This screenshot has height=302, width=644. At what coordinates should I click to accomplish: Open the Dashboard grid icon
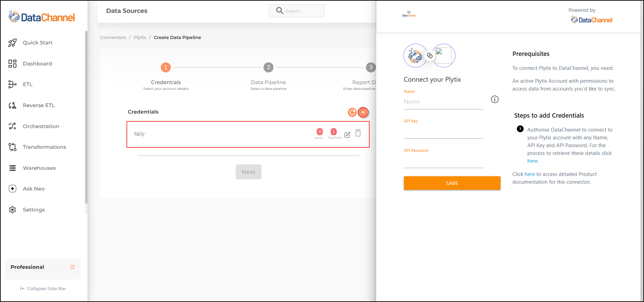point(13,64)
